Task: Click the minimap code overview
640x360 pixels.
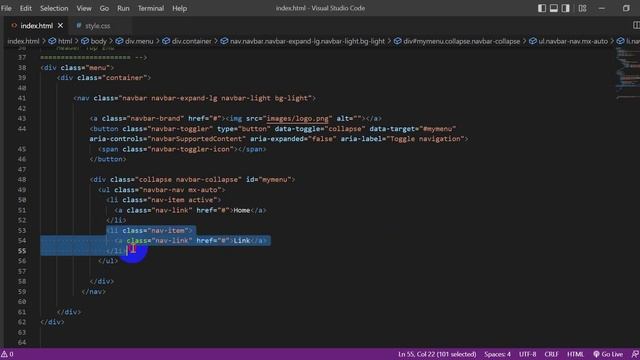Action: [x=628, y=73]
